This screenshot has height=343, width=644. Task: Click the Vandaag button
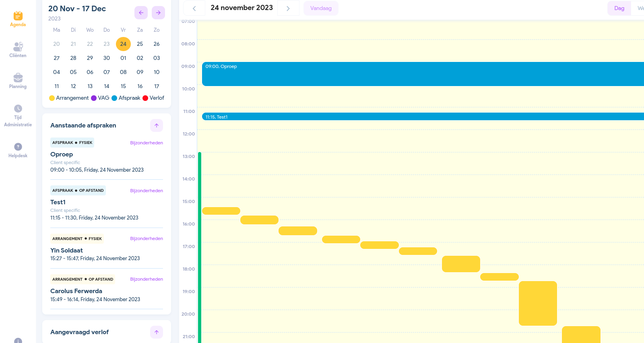[321, 8]
